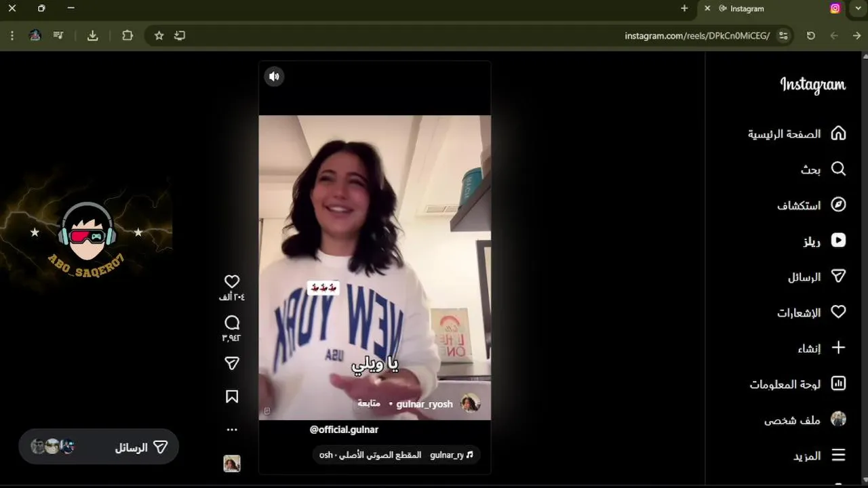Screen dimensions: 868x488
Task: Open بحث search in sidebar
Action: coord(823,169)
